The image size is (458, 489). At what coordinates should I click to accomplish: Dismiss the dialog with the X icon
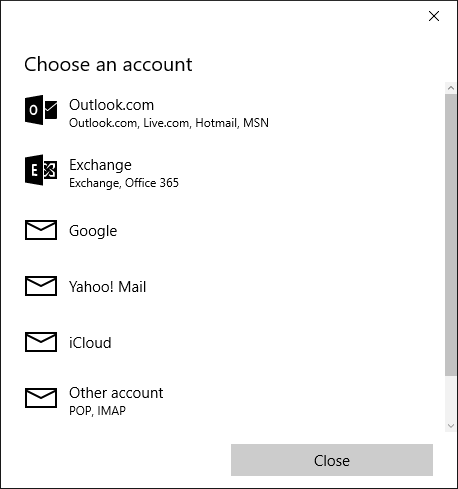(434, 16)
